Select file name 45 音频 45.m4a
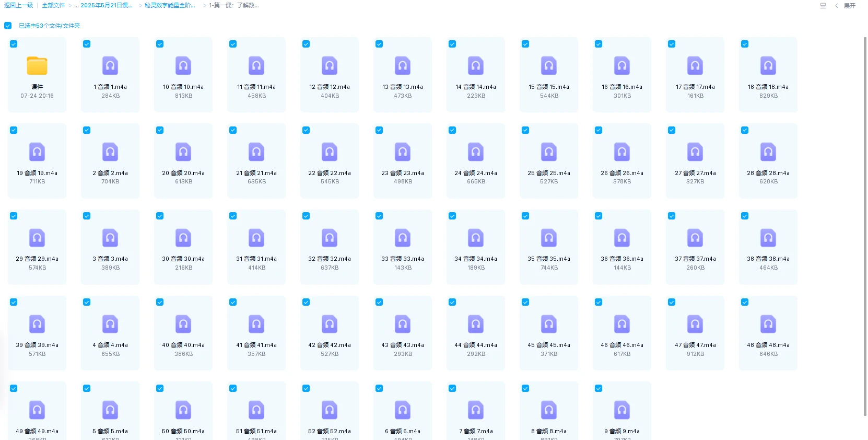 (549, 345)
